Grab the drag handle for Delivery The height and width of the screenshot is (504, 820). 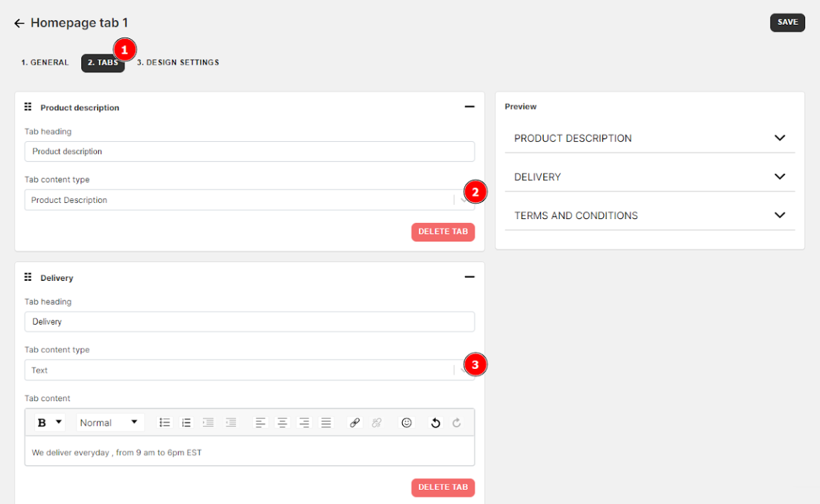pyautogui.click(x=28, y=277)
